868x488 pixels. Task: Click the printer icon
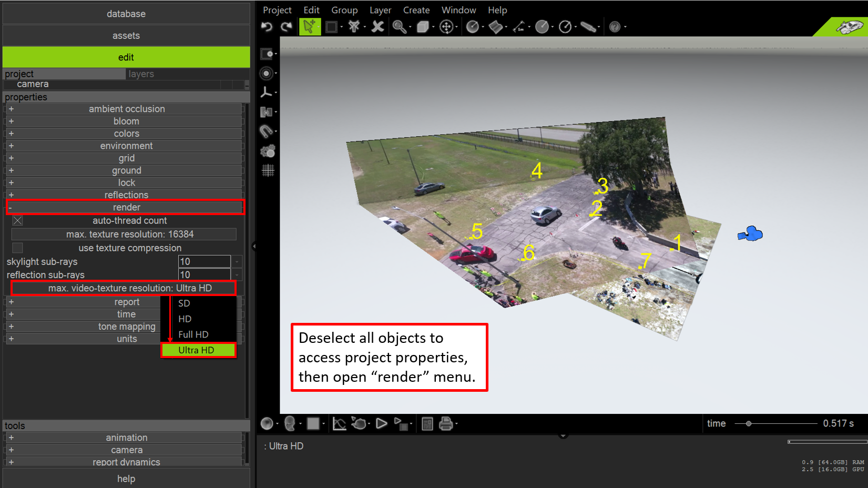tap(446, 424)
